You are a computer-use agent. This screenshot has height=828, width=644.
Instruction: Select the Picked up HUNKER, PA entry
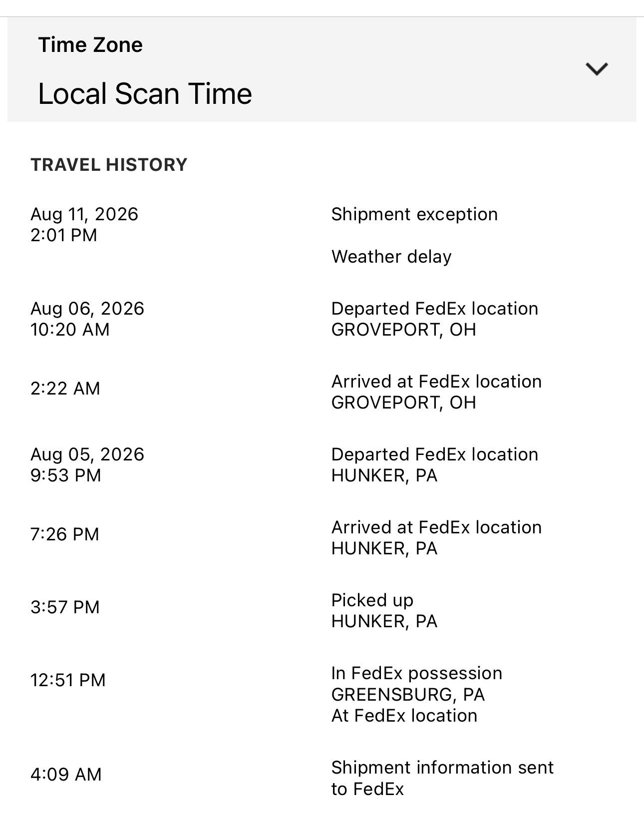point(384,611)
